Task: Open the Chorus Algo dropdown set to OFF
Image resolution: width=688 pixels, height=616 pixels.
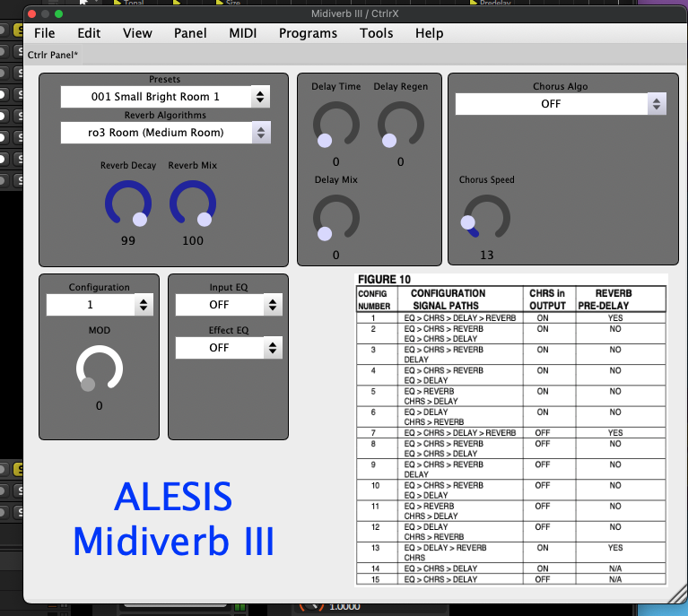Action: (x=561, y=104)
